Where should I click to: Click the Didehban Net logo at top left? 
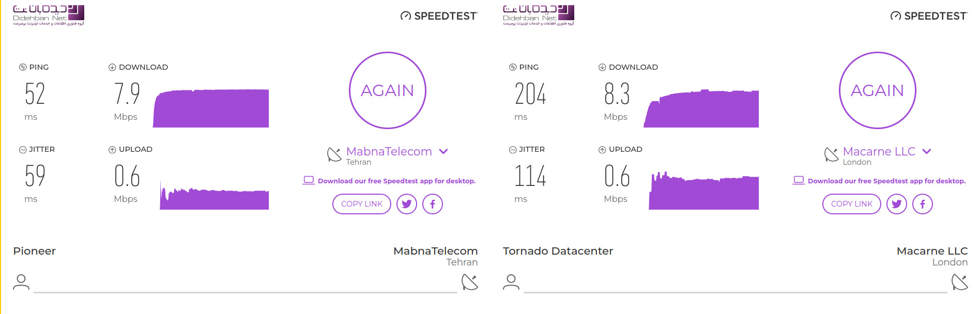click(x=49, y=15)
